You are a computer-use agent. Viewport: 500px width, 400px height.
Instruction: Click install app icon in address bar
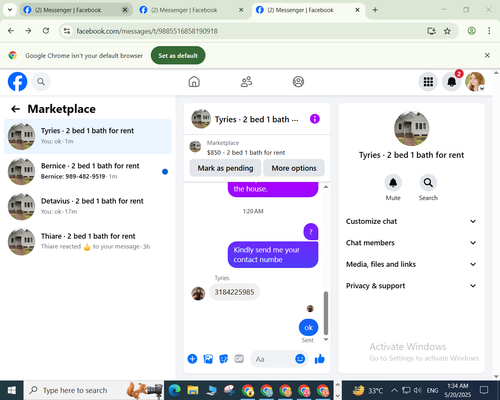point(432,31)
